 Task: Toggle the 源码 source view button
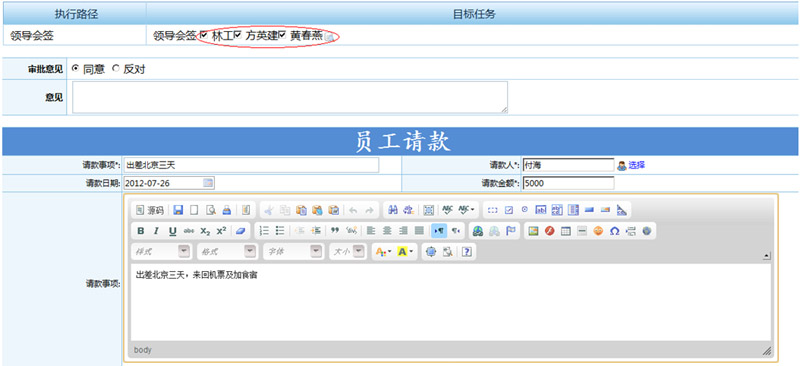click(149, 210)
